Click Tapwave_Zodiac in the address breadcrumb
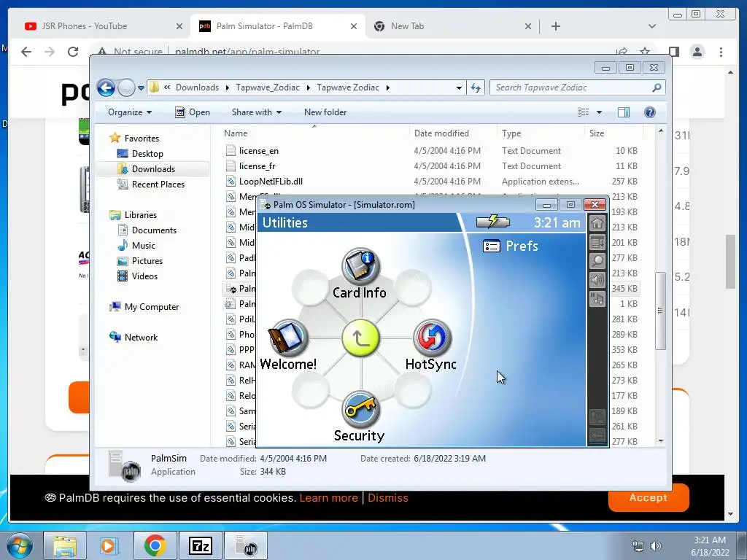The width and height of the screenshot is (747, 560). 268,87
